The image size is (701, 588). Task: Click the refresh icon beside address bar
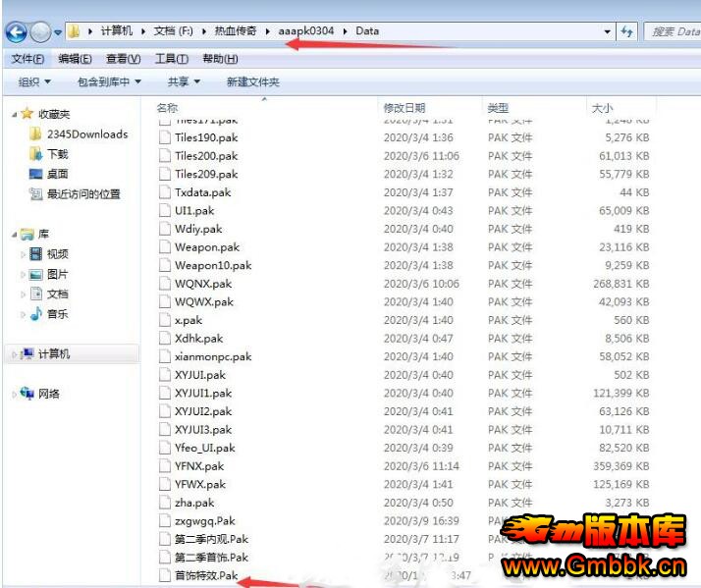click(x=627, y=31)
